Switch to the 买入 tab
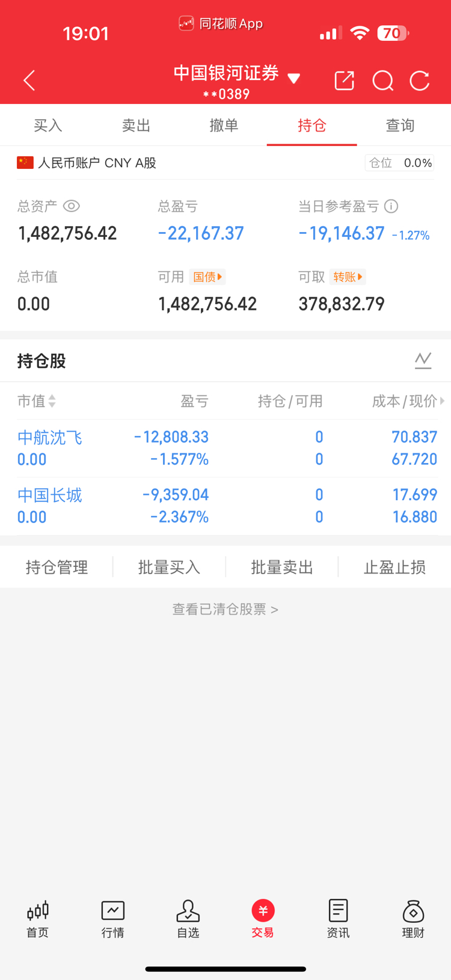The image size is (451, 980). pyautogui.click(x=48, y=125)
